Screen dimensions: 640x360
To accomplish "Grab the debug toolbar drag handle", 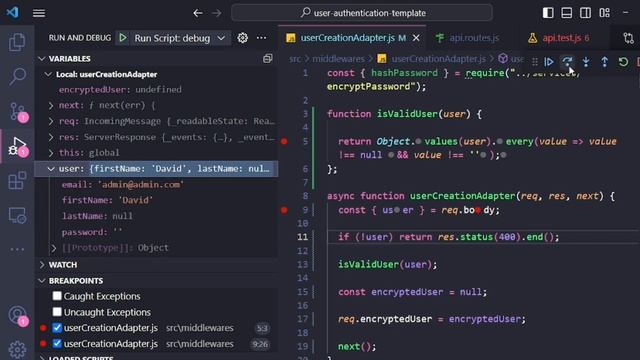I will (x=534, y=62).
